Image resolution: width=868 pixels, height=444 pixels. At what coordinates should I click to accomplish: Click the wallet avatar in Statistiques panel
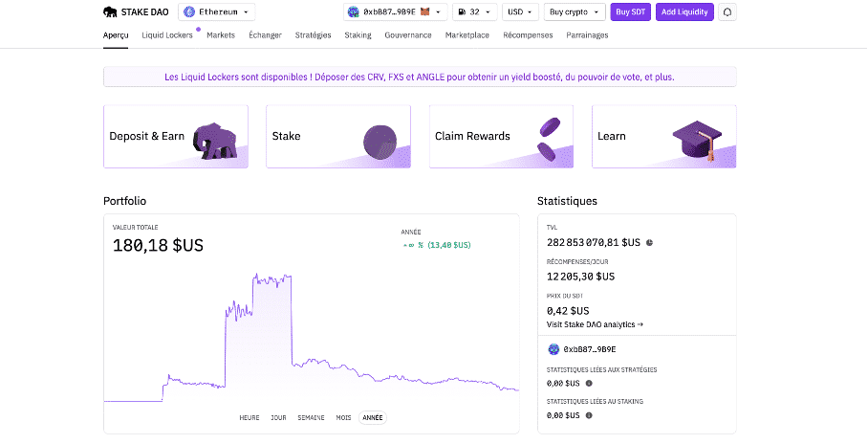(553, 349)
